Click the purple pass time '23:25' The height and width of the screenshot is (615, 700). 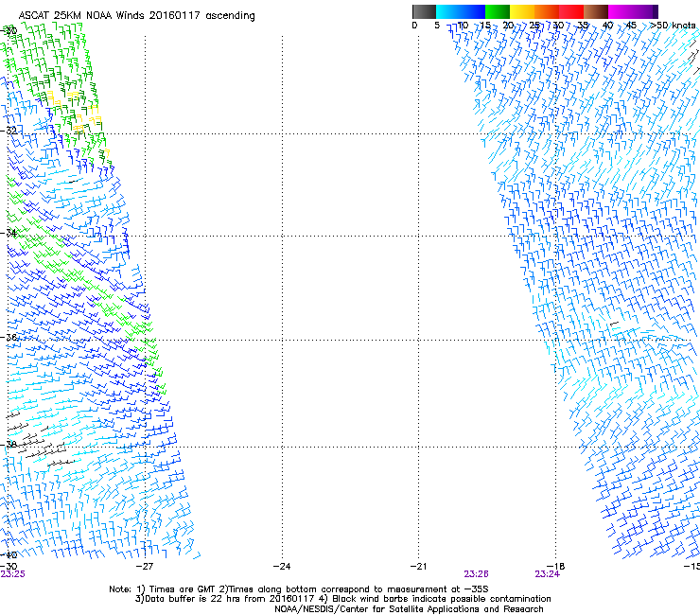point(13,574)
